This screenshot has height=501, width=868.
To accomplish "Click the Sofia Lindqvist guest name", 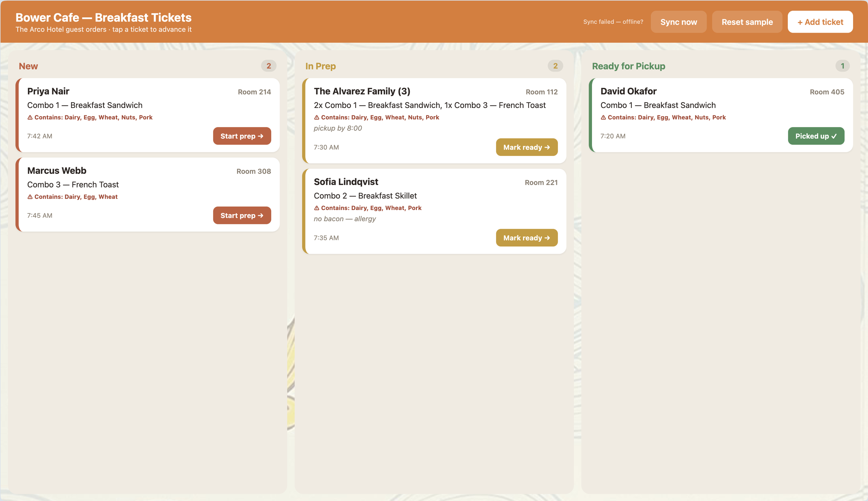I will click(x=346, y=182).
